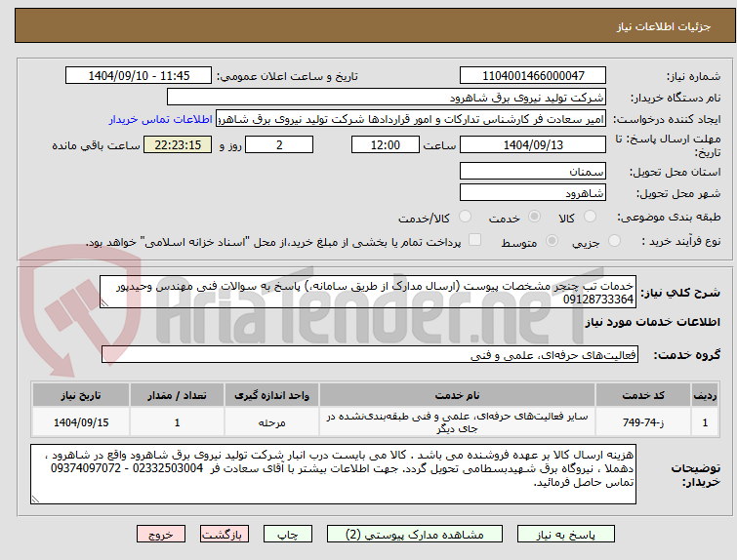
Task: Click the نوع فرآیند خرید label
Action: point(681,242)
